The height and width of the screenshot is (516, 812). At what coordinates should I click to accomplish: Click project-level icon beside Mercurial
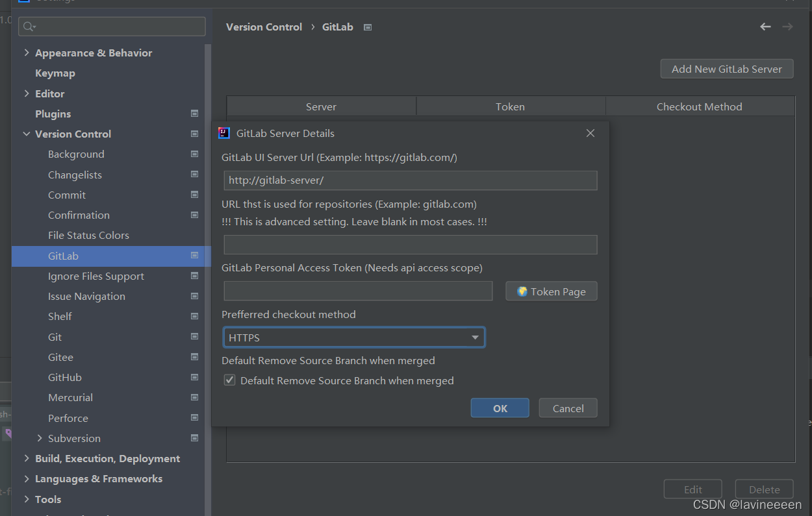[194, 397]
